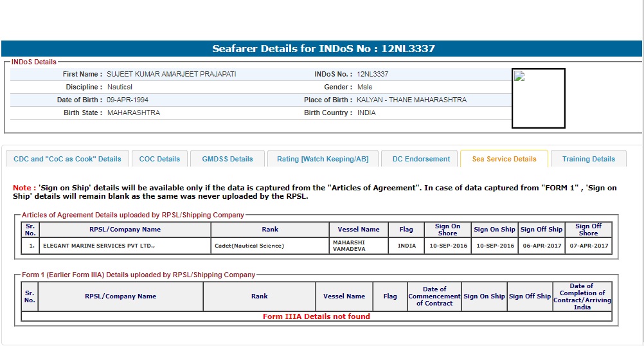644x346 pixels.
Task: Click the "Form IIIA Details not found" message
Action: coord(316,316)
